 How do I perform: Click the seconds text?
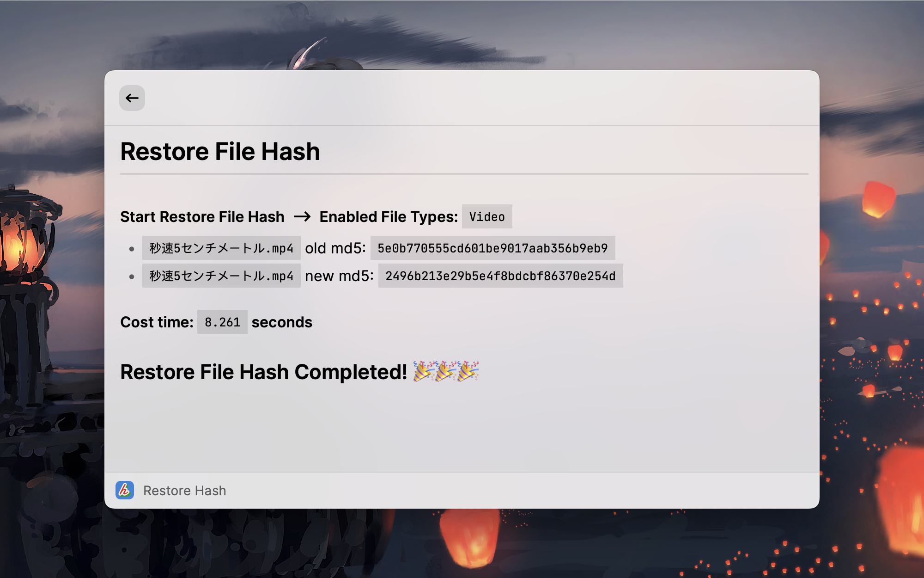[x=282, y=322]
